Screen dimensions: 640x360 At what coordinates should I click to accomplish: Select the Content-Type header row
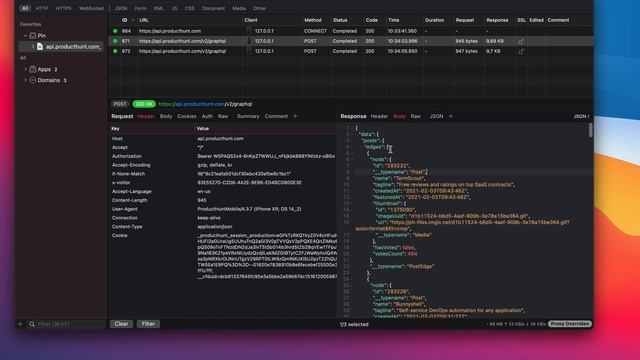pyautogui.click(x=223, y=227)
